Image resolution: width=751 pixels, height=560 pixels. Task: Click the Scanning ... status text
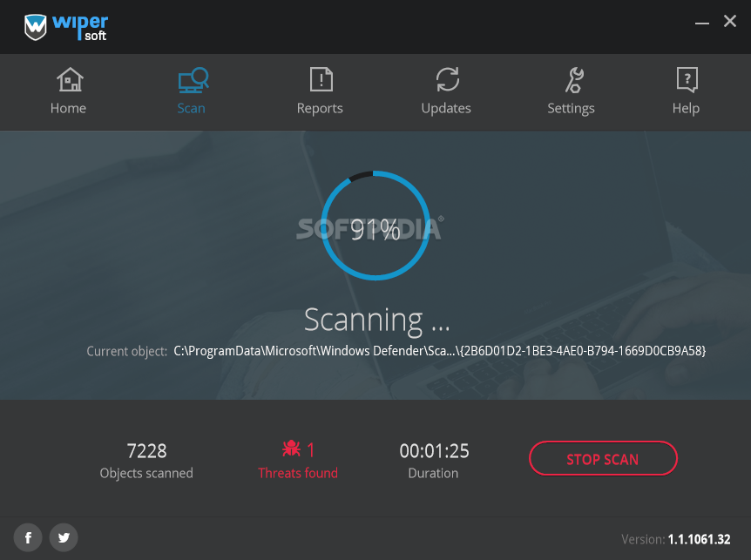click(377, 320)
